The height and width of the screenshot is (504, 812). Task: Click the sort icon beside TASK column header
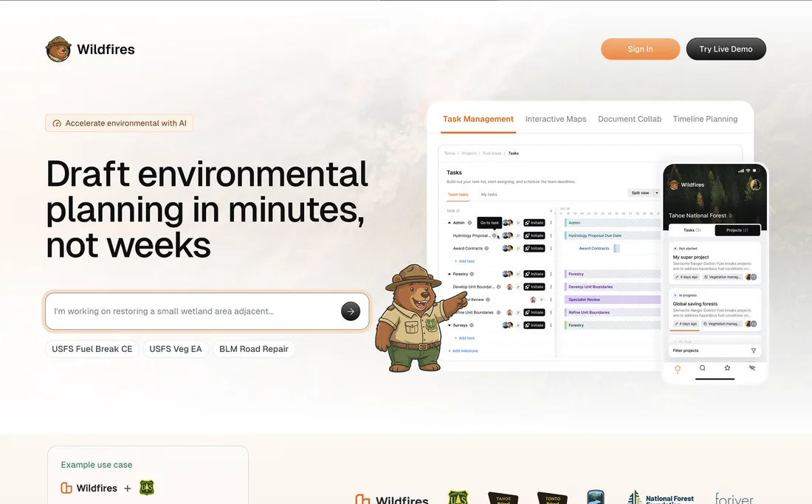pos(458,211)
